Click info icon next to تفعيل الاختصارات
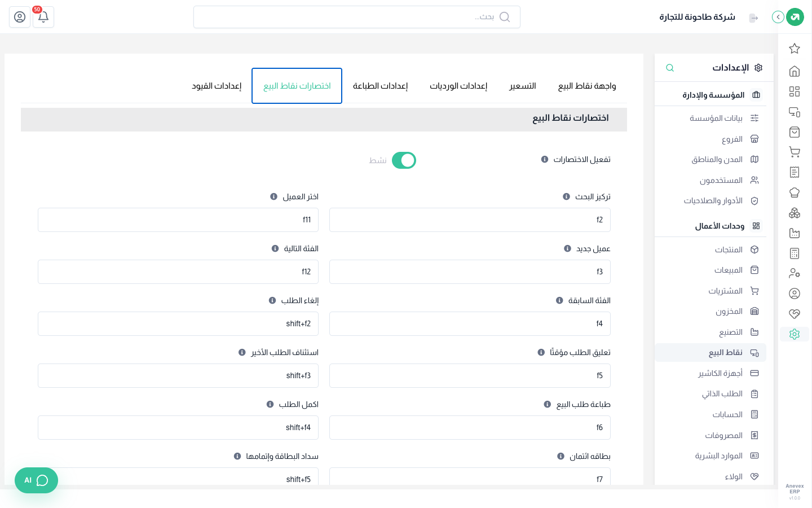 click(545, 159)
